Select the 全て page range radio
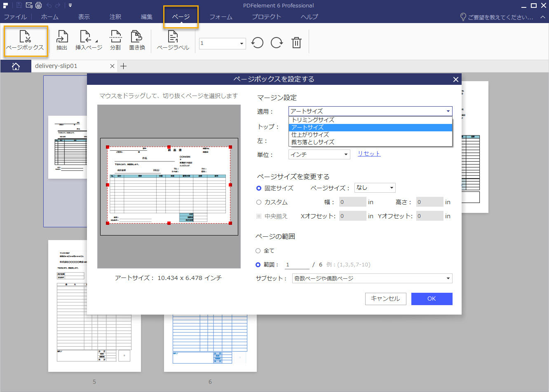549x392 pixels. pos(258,251)
